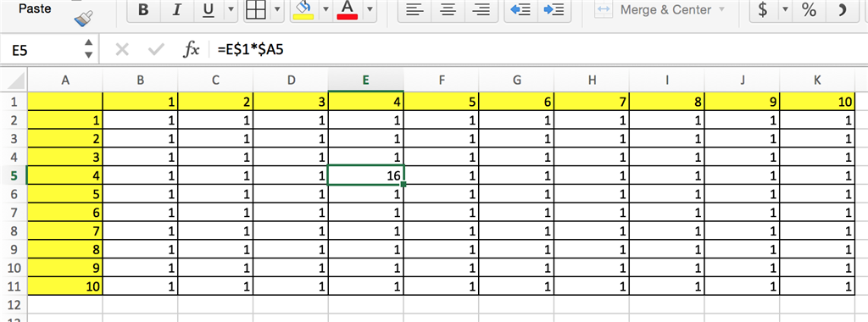Select column K header

point(817,80)
